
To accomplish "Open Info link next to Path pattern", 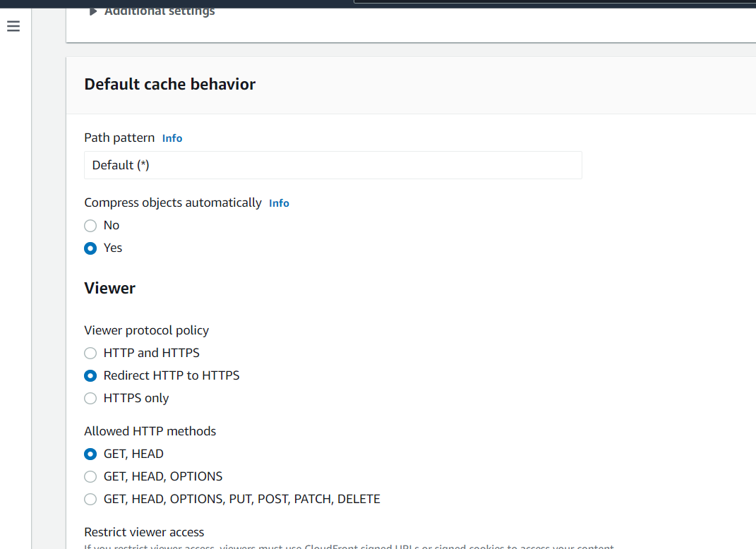I will pos(172,138).
